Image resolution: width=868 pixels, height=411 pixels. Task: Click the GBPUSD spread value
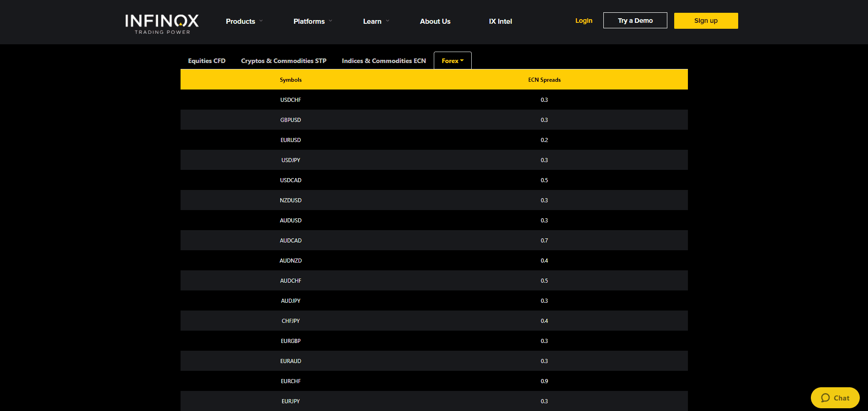pyautogui.click(x=544, y=120)
